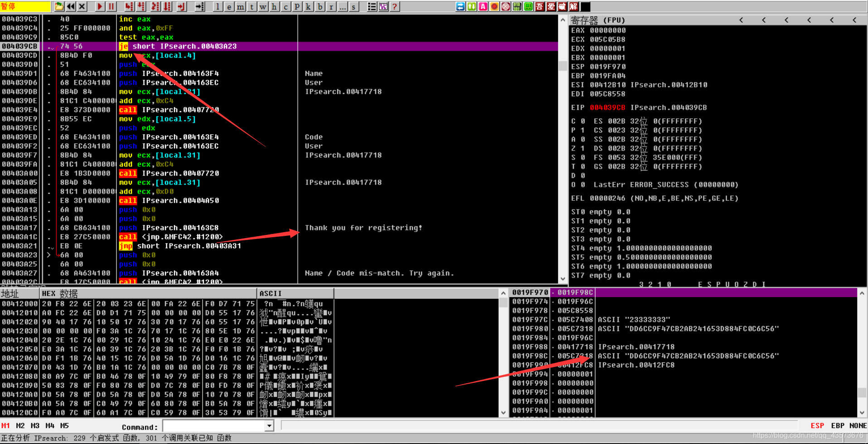Pause execution with the red pause icon

(111, 6)
